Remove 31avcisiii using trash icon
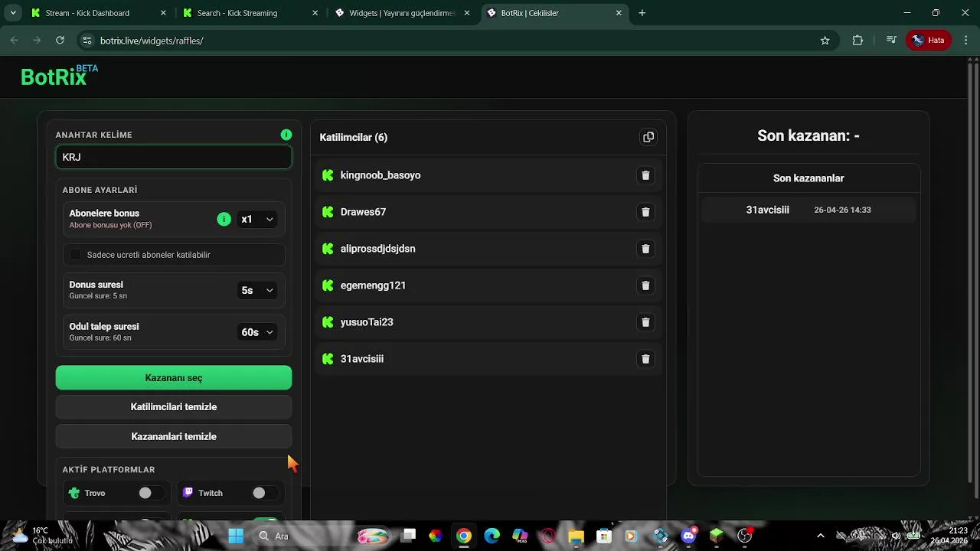980x551 pixels. [645, 359]
